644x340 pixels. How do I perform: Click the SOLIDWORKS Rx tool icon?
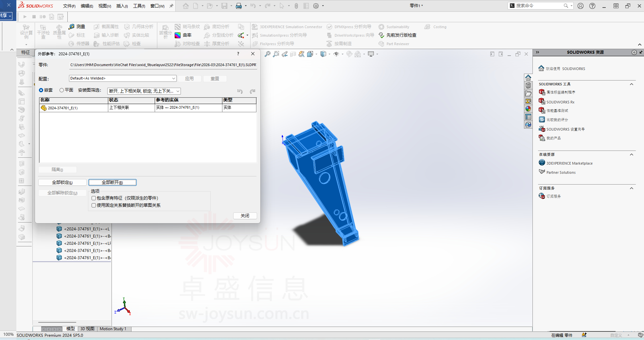tap(542, 102)
